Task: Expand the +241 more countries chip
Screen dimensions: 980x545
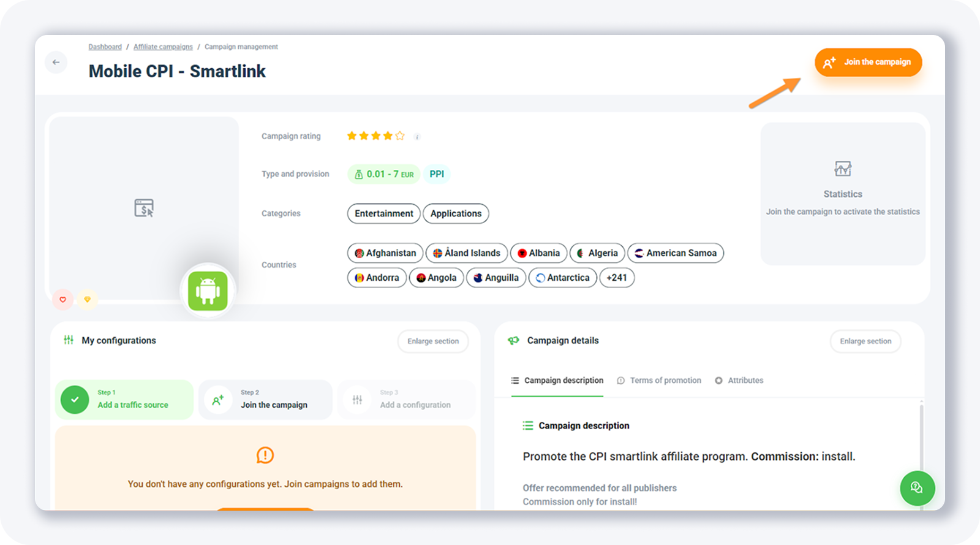Action: (x=617, y=278)
